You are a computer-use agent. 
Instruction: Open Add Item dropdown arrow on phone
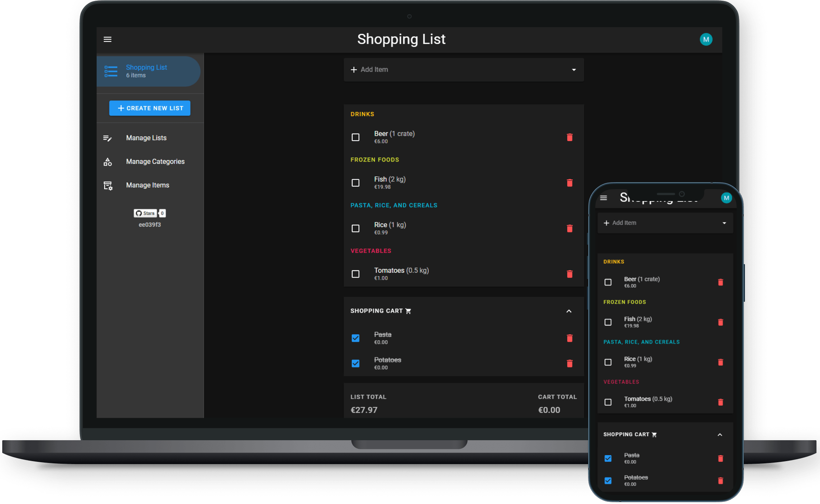[x=724, y=223]
